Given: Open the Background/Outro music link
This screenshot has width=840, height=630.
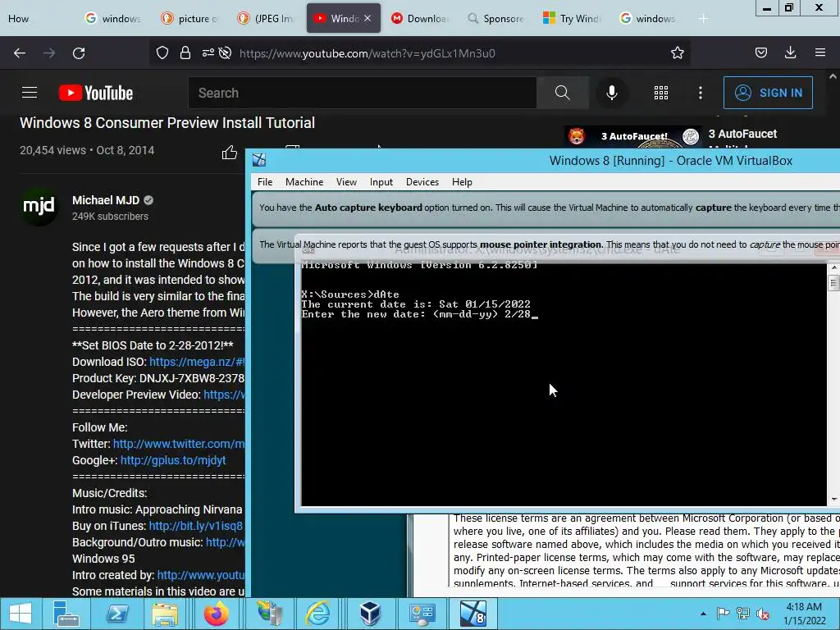Looking at the screenshot, I should click(225, 542).
